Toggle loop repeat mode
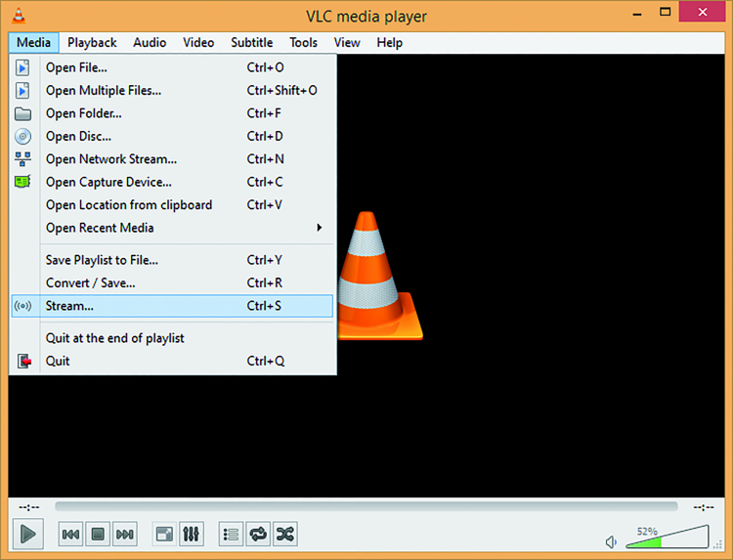Screen dimensions: 733x560 pyautogui.click(x=258, y=534)
